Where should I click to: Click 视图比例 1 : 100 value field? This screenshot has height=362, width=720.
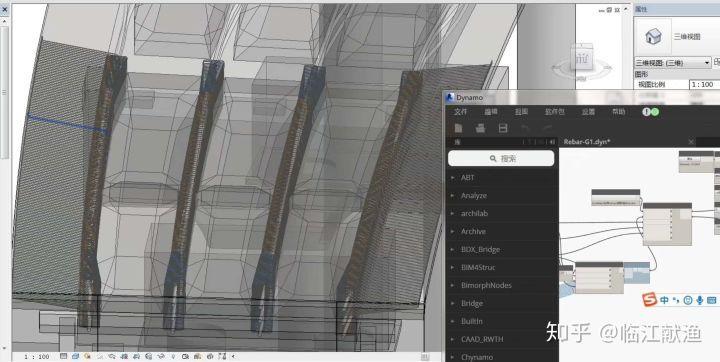(x=704, y=85)
